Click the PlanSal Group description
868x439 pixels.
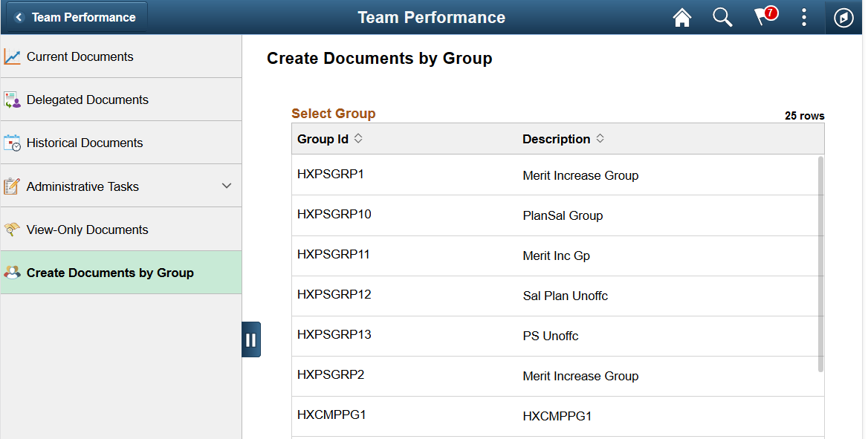click(563, 216)
